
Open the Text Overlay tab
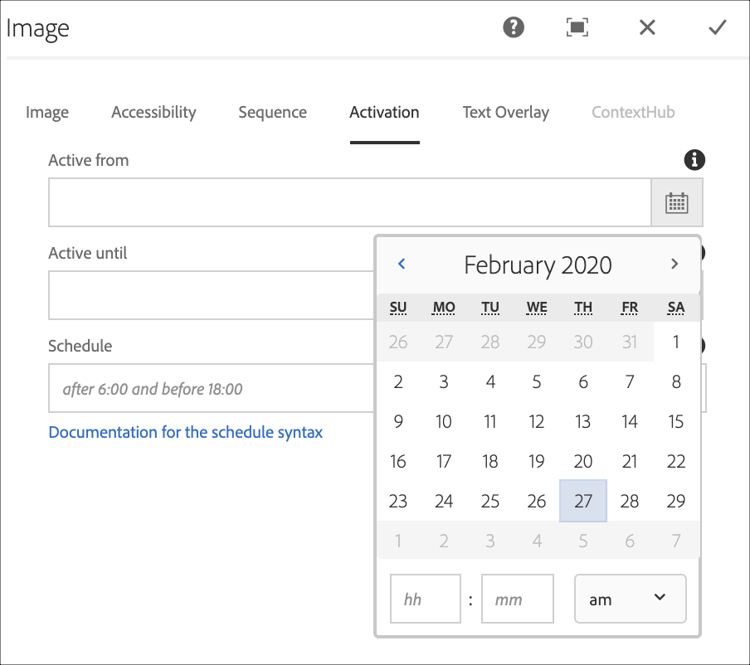(505, 112)
